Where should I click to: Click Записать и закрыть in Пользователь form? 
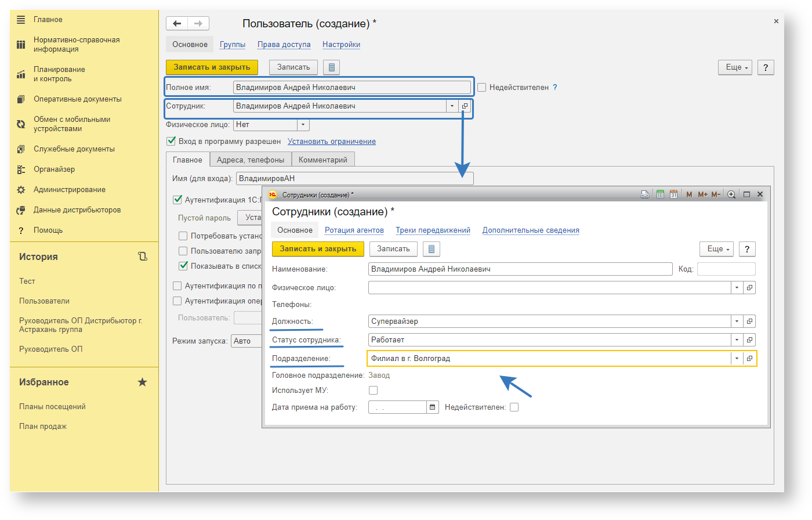pos(212,67)
